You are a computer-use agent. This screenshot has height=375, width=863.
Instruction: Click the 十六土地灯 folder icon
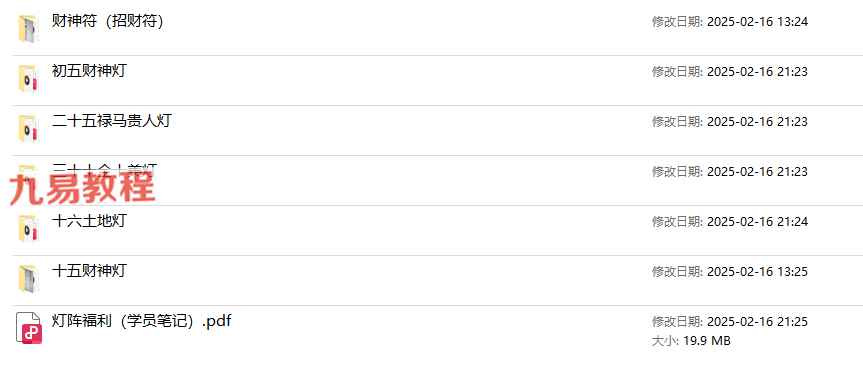click(x=28, y=229)
